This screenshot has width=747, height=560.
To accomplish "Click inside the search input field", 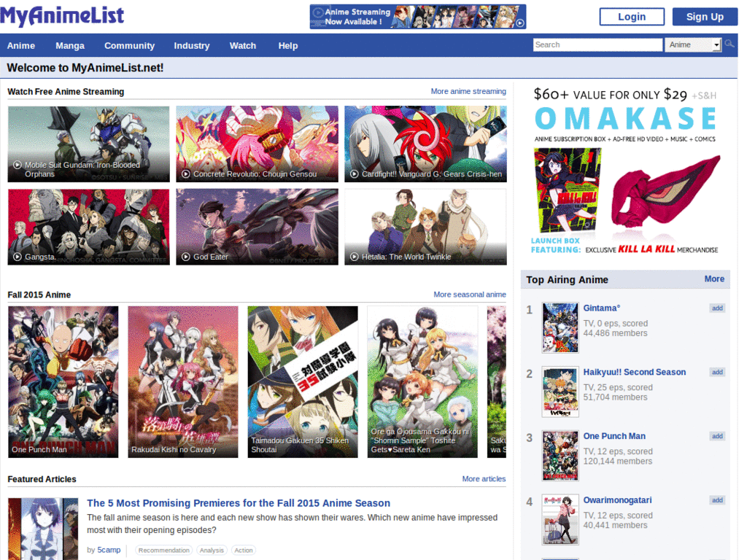I will pyautogui.click(x=597, y=44).
